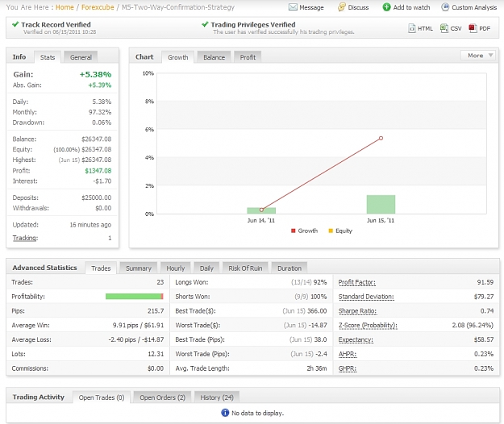
Task: Click the Pips value 215.7
Action: 156,311
